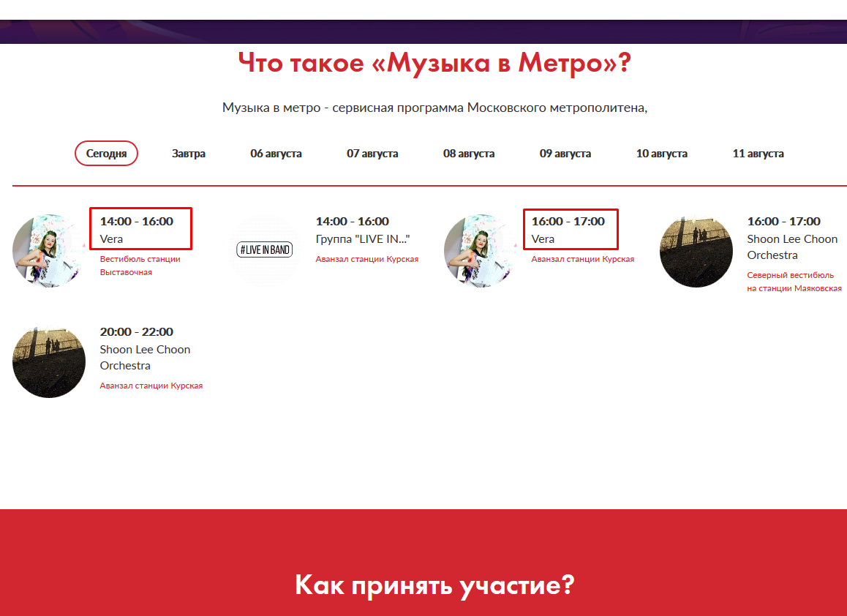Open Vera's avatar for the 16:00 show
The width and height of the screenshot is (847, 616).
pos(481,251)
